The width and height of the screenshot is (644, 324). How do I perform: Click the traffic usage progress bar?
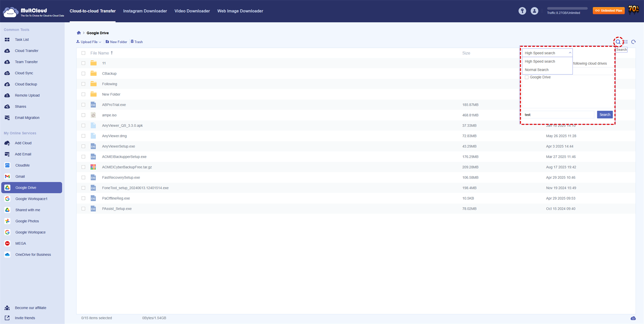click(567, 8)
